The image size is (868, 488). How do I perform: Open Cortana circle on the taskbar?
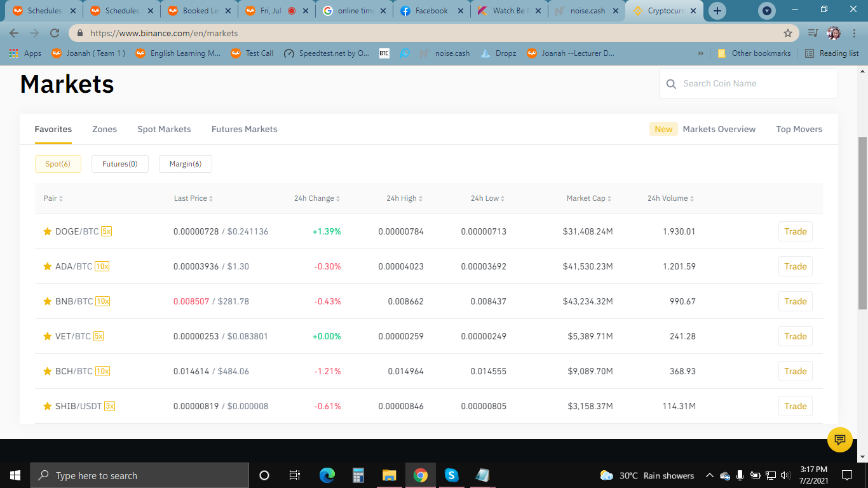[x=264, y=475]
